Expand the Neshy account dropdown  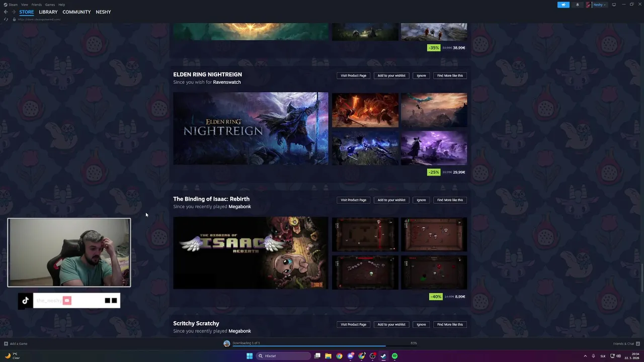pos(604,5)
